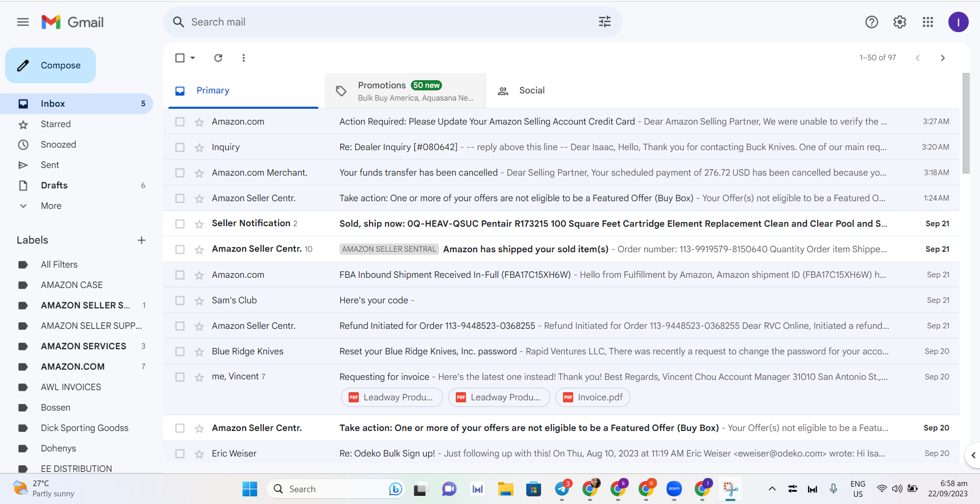Screen dimensions: 980x504
Task: Open File Explorer from the taskbar
Action: pyautogui.click(x=505, y=489)
